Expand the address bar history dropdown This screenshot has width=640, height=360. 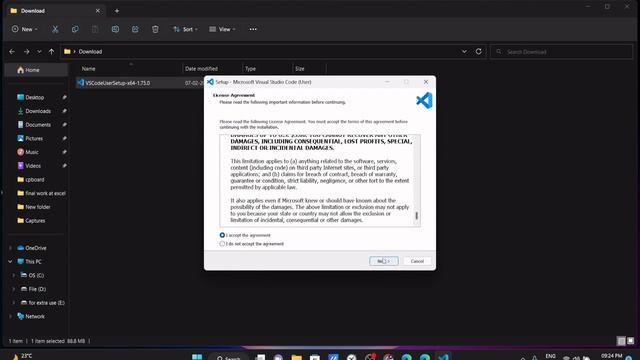click(x=464, y=51)
